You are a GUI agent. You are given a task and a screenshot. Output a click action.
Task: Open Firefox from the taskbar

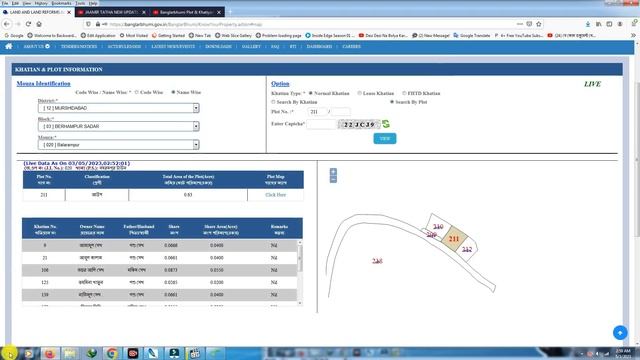(50, 353)
